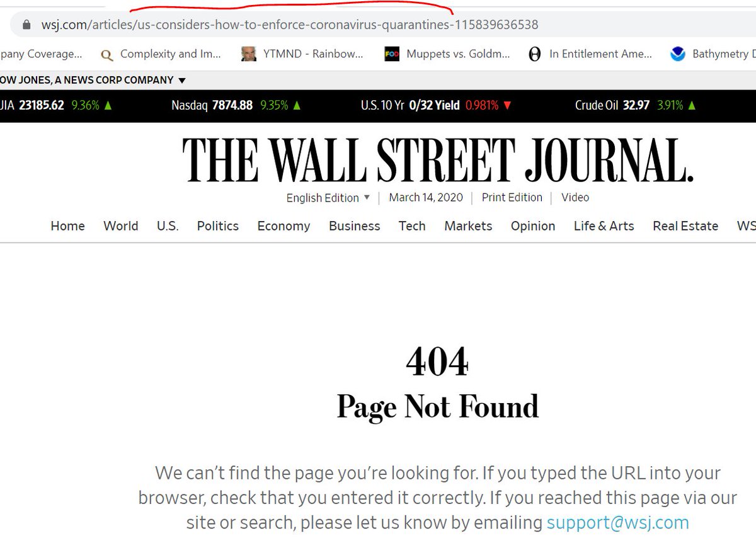Viewport: 756px width, 543px height.
Task: Open the Economy section
Action: (283, 226)
